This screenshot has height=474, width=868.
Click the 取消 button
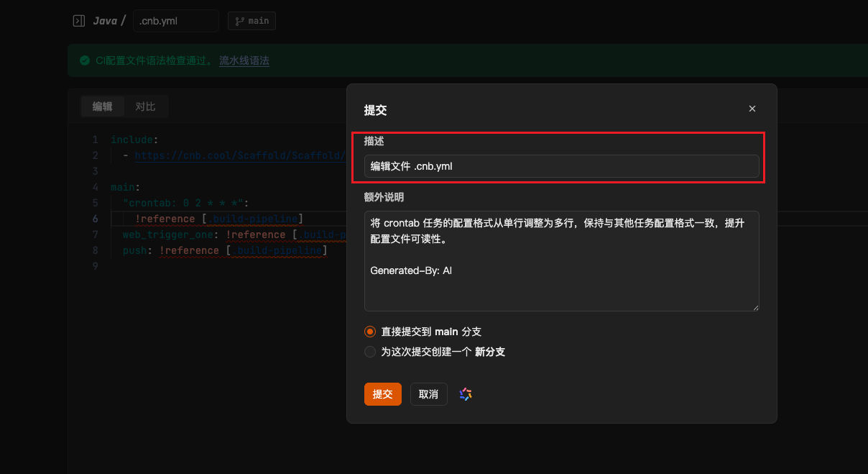coord(428,394)
